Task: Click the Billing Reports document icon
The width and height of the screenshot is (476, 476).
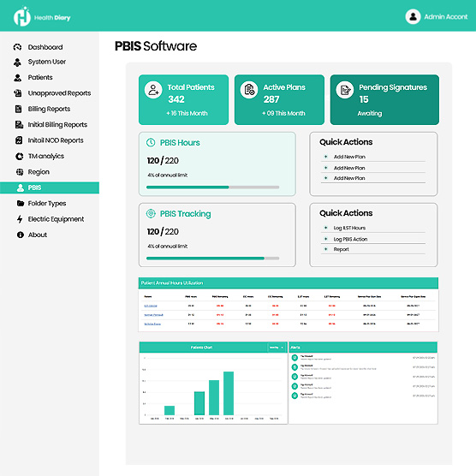Action: click(18, 109)
